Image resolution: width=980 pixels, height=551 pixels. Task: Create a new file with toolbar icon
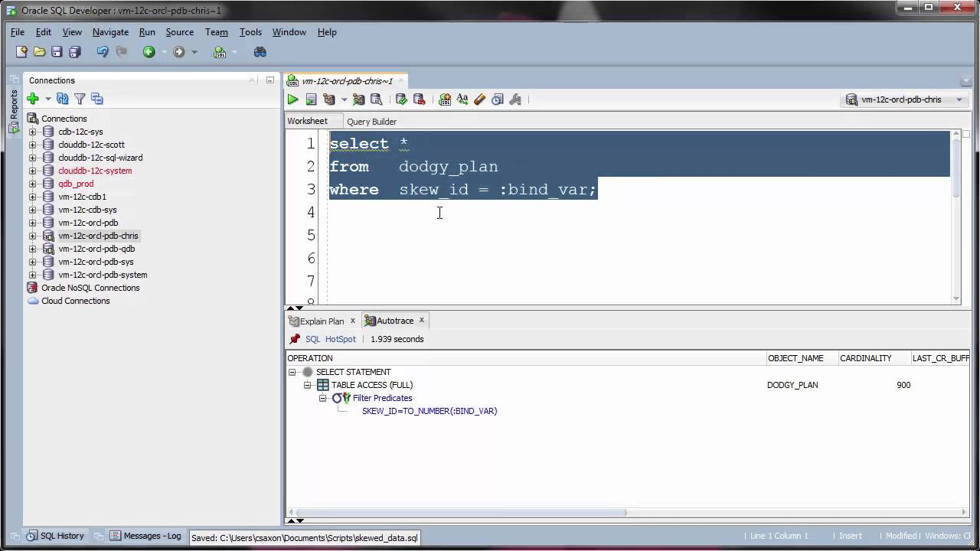click(x=21, y=52)
